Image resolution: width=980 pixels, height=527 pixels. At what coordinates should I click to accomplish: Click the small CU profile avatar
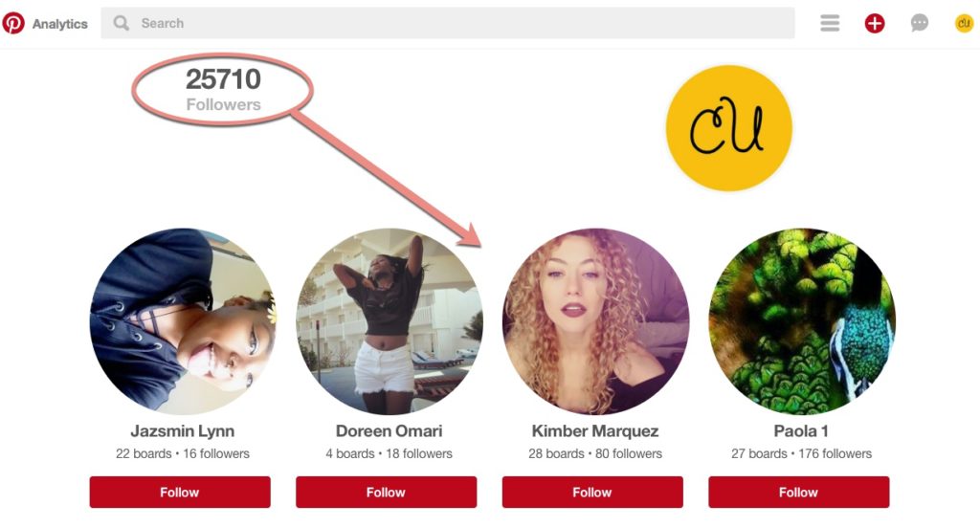964,24
